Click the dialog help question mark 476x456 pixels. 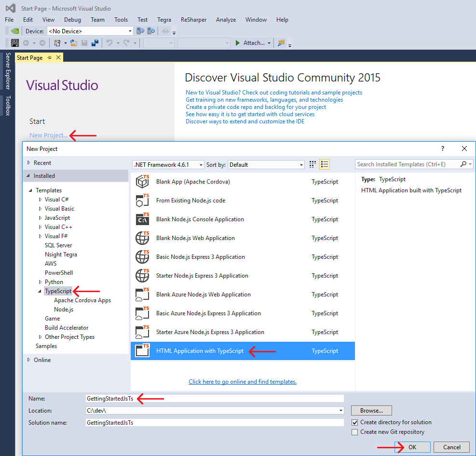pyautogui.click(x=443, y=148)
